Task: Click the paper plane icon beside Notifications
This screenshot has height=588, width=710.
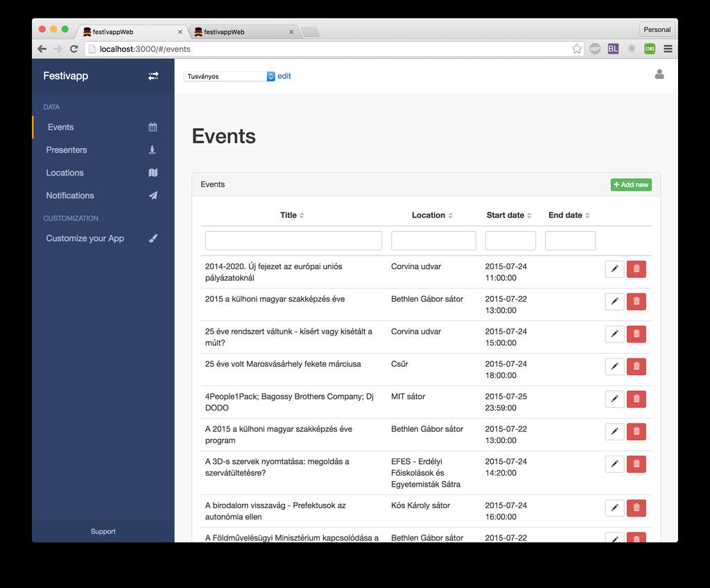Action: pos(153,196)
